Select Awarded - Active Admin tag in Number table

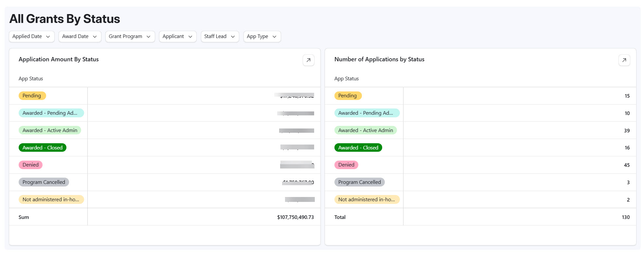pyautogui.click(x=366, y=130)
